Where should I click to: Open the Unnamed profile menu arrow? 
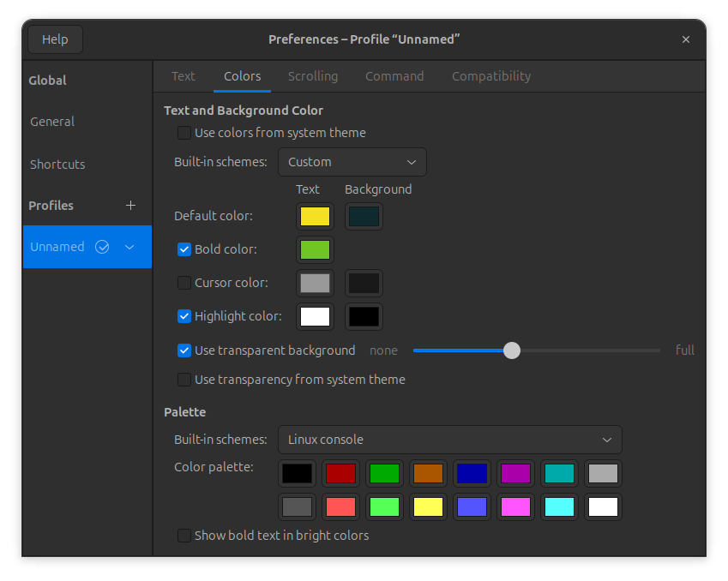(x=129, y=247)
